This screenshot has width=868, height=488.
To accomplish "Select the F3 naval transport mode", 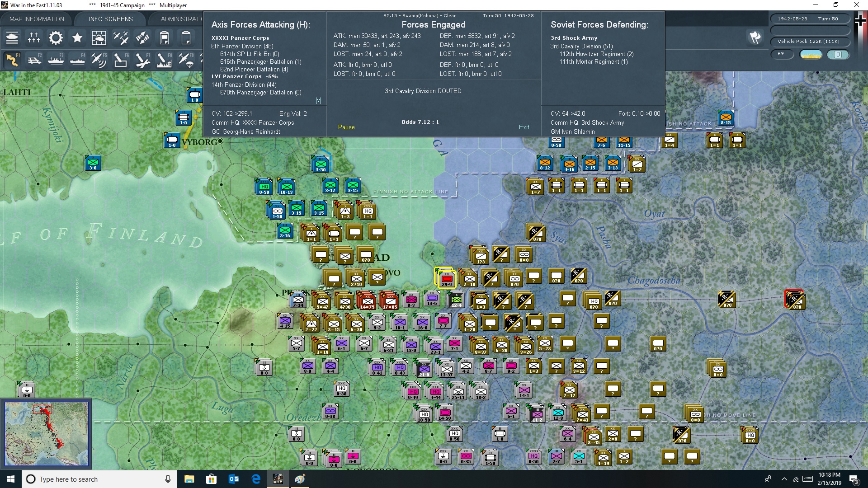I will pyautogui.click(x=56, y=60).
